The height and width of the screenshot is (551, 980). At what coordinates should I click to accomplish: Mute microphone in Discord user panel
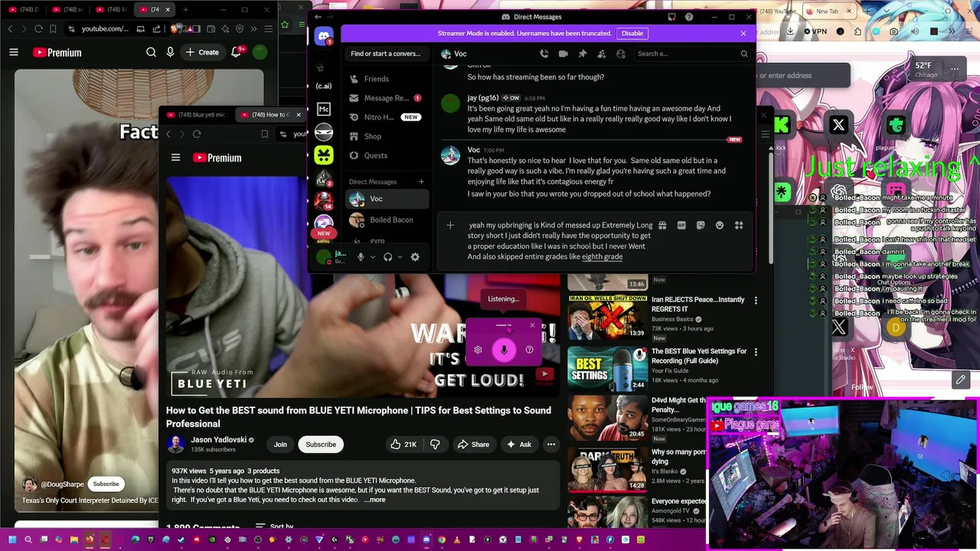(361, 257)
